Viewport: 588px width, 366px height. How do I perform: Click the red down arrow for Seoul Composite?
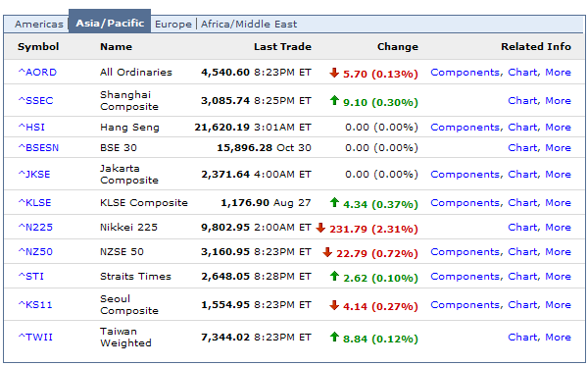click(x=334, y=305)
